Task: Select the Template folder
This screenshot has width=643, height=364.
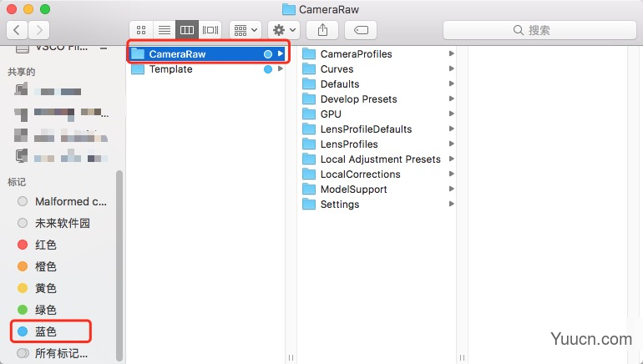Action: click(207, 68)
